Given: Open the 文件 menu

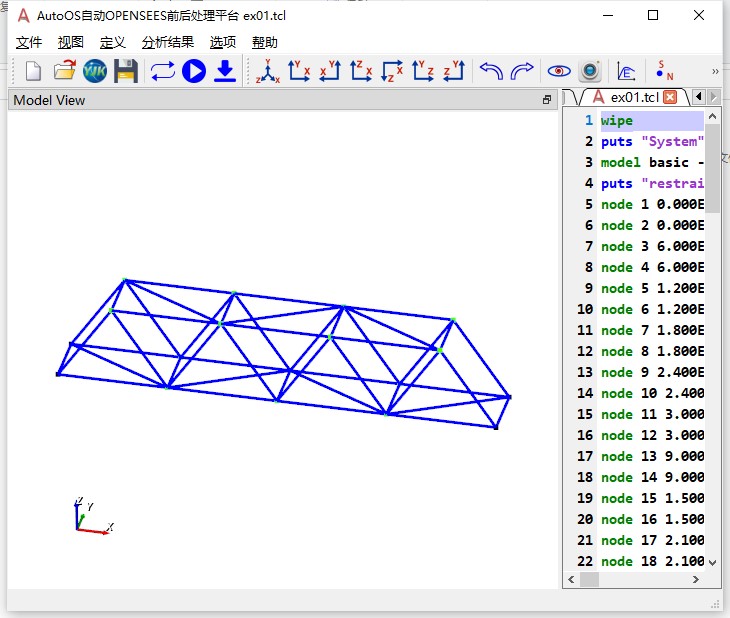Looking at the screenshot, I should pyautogui.click(x=29, y=42).
